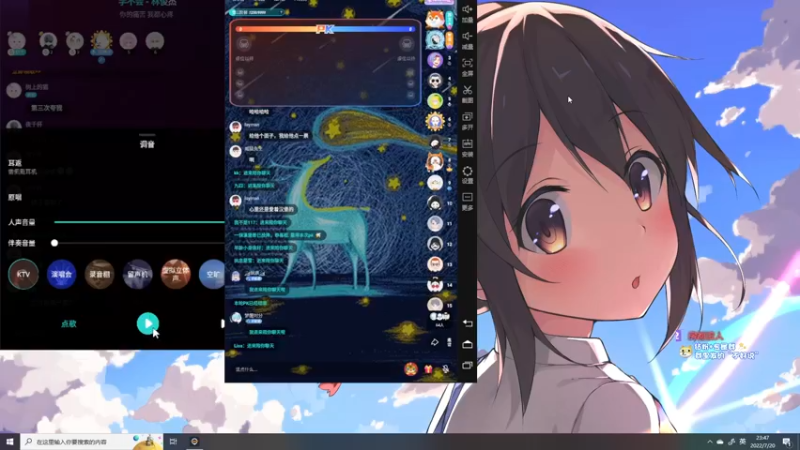The width and height of the screenshot is (800, 450).
Task: Click the emulator volume up (加量) icon
Action: click(x=467, y=10)
